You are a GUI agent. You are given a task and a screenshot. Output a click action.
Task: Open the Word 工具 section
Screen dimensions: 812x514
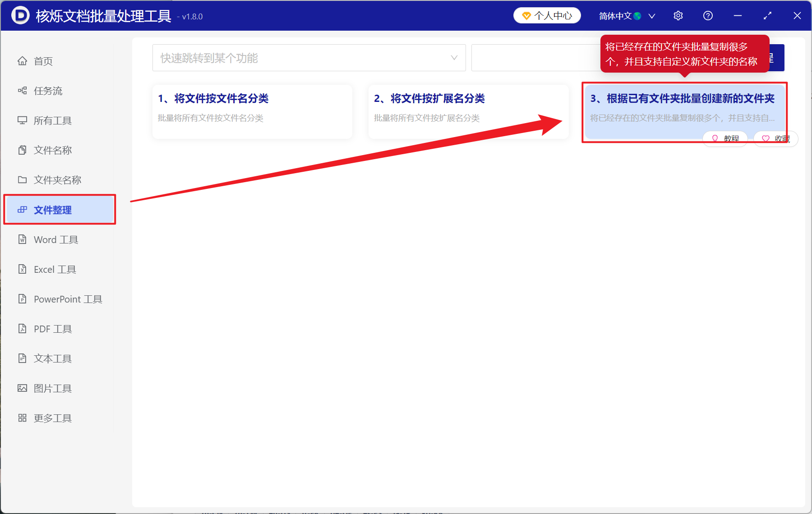tap(55, 239)
